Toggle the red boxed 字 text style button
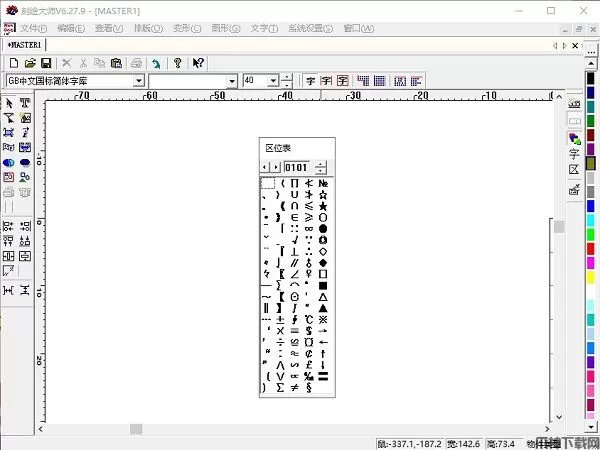This screenshot has height=450, width=600. tap(342, 81)
